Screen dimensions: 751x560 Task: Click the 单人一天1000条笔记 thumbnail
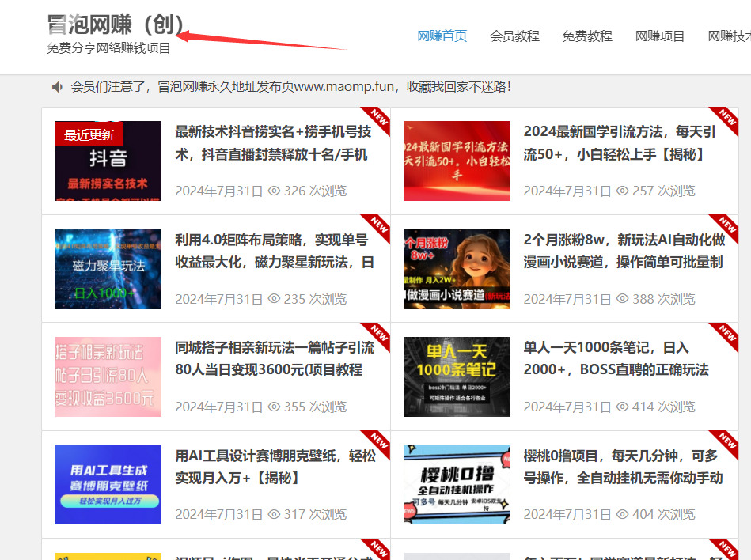[457, 376]
